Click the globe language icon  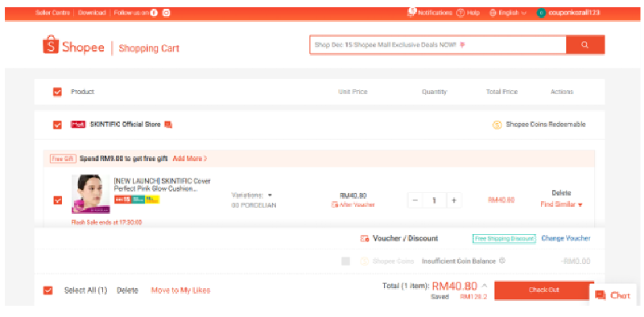point(493,13)
